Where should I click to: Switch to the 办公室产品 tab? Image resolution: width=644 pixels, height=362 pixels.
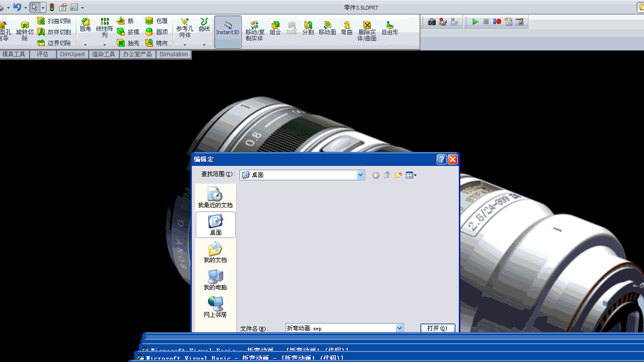tap(138, 54)
